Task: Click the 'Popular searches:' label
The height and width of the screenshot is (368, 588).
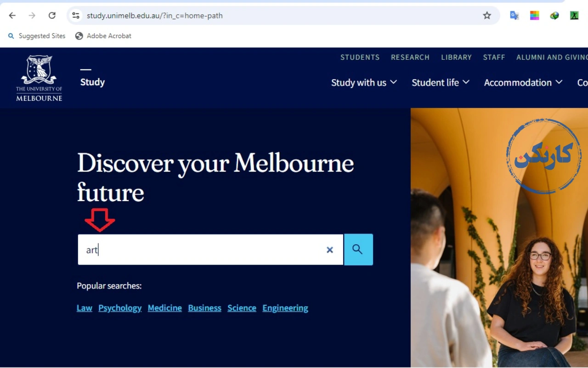Action: tap(109, 286)
